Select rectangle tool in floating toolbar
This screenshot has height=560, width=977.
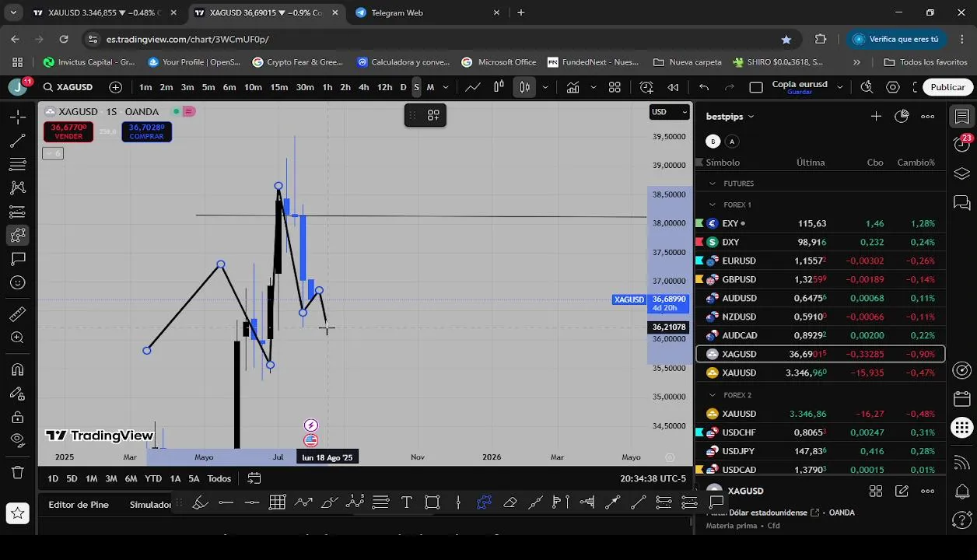[432, 502]
